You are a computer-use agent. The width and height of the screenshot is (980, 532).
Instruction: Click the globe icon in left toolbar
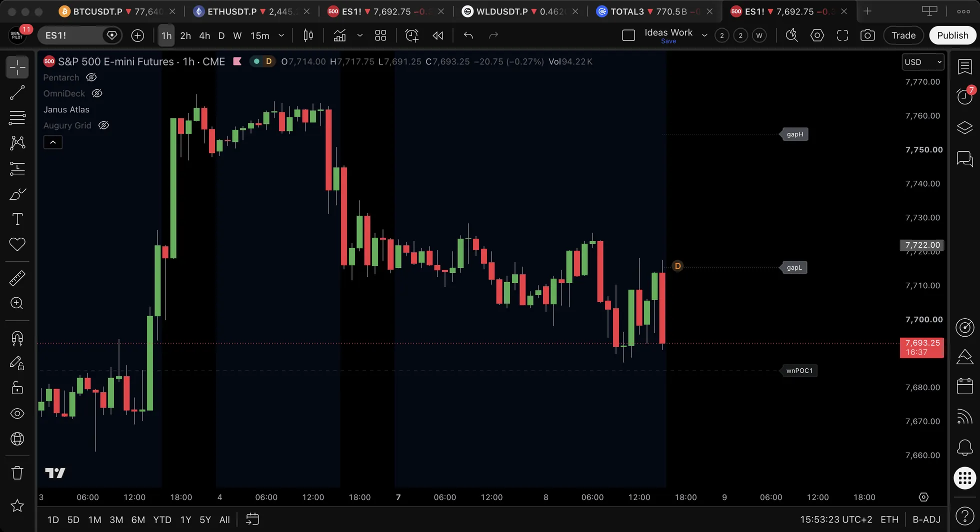pyautogui.click(x=17, y=439)
